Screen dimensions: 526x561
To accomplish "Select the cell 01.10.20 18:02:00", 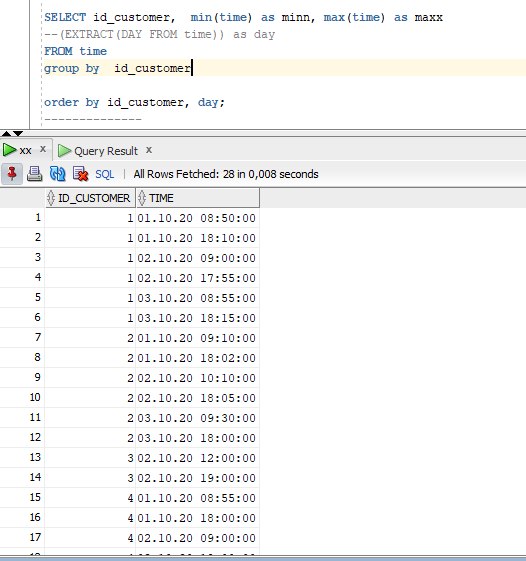I will pos(197,358).
